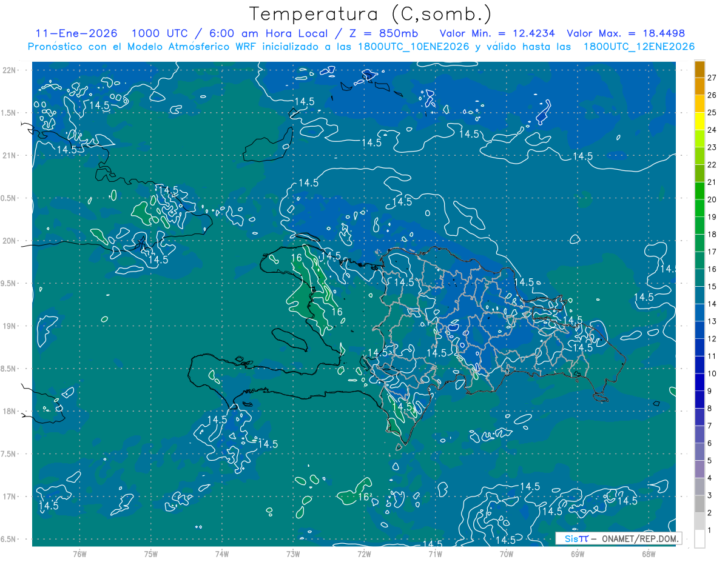The image size is (728, 562).
Task: Click the '17N' latitude label
Action: 10,497
